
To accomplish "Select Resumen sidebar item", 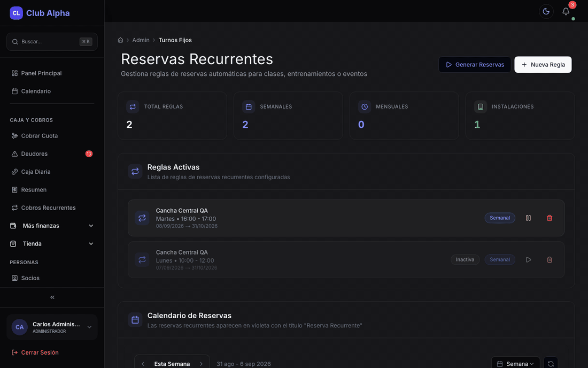I will [x=52, y=190].
